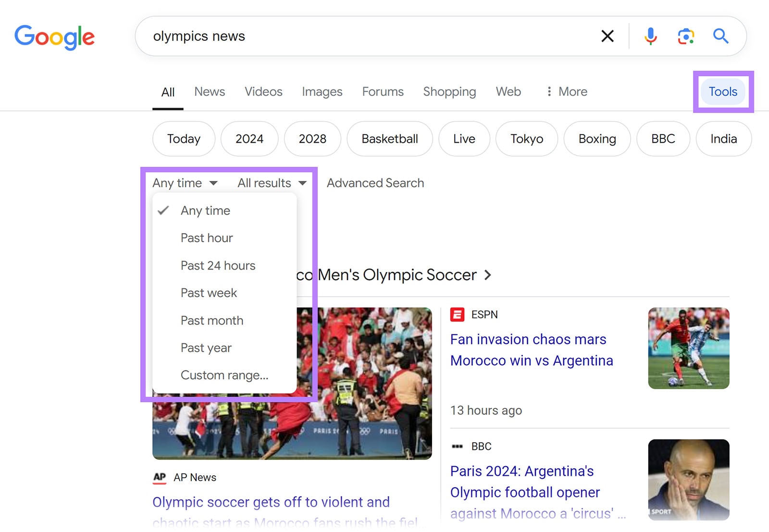Open Google Lens image search
The image size is (769, 532).
click(686, 36)
